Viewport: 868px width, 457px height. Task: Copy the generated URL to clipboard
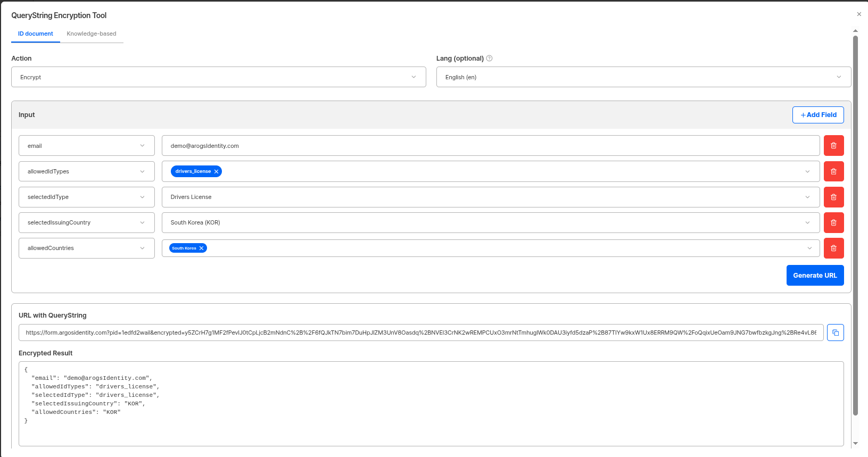pyautogui.click(x=836, y=333)
